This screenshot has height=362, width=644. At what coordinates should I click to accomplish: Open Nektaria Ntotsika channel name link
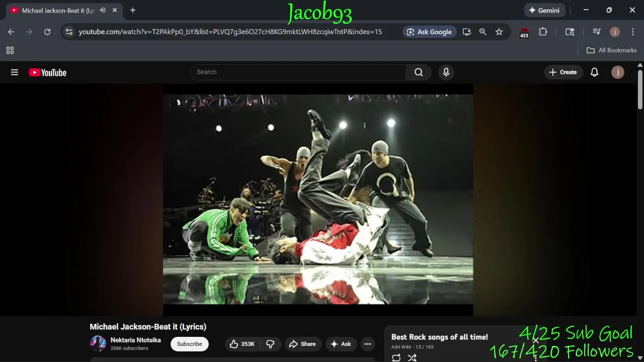(x=136, y=340)
